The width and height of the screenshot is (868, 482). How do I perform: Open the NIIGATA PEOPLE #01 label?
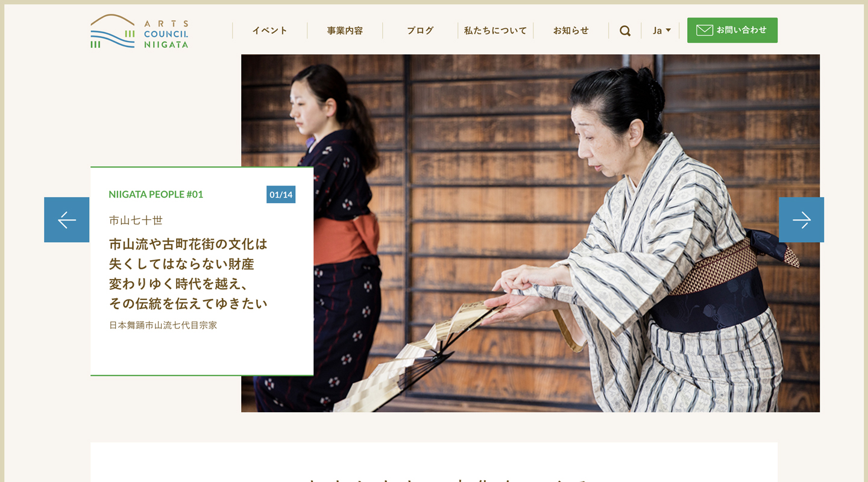tap(156, 194)
